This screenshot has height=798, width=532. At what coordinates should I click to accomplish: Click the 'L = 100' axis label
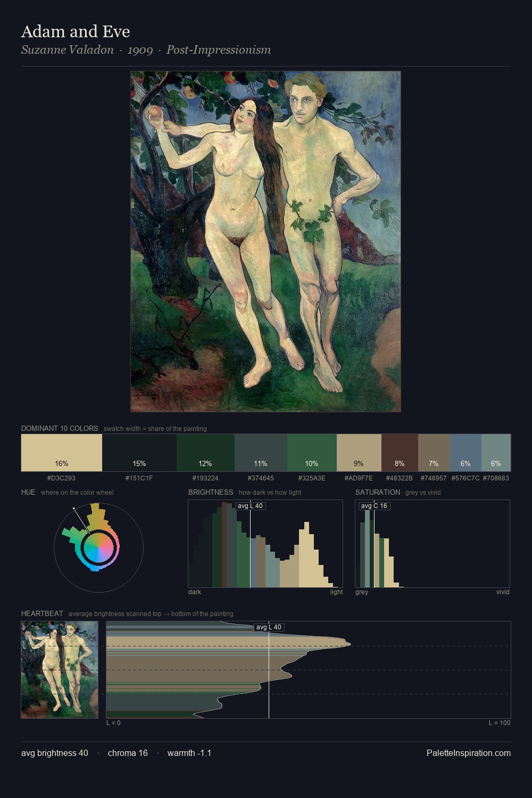500,723
